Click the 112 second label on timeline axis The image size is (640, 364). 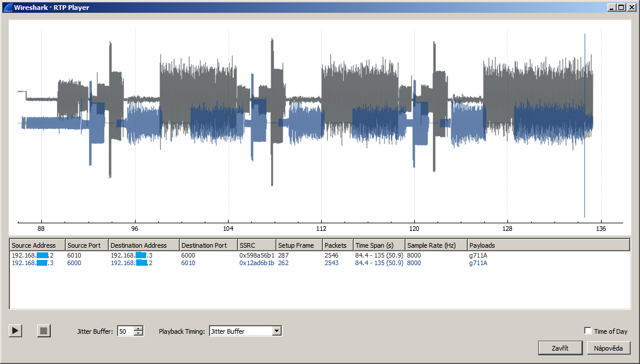(x=321, y=229)
